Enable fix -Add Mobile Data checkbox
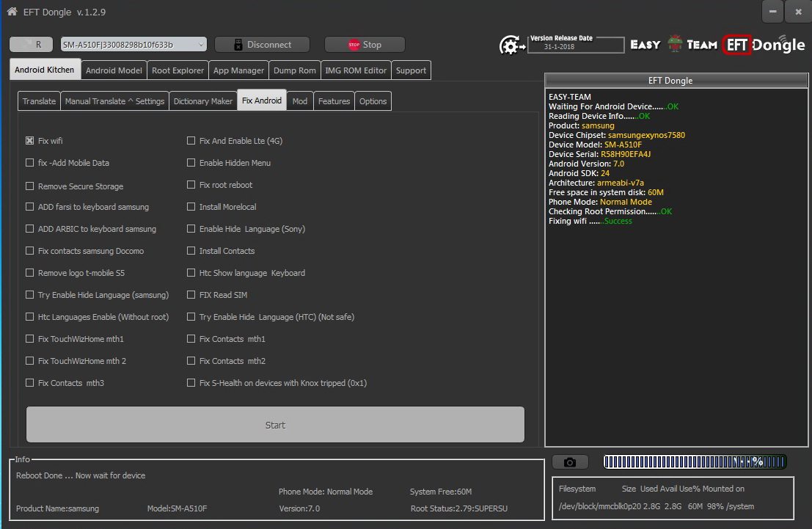 pos(29,163)
